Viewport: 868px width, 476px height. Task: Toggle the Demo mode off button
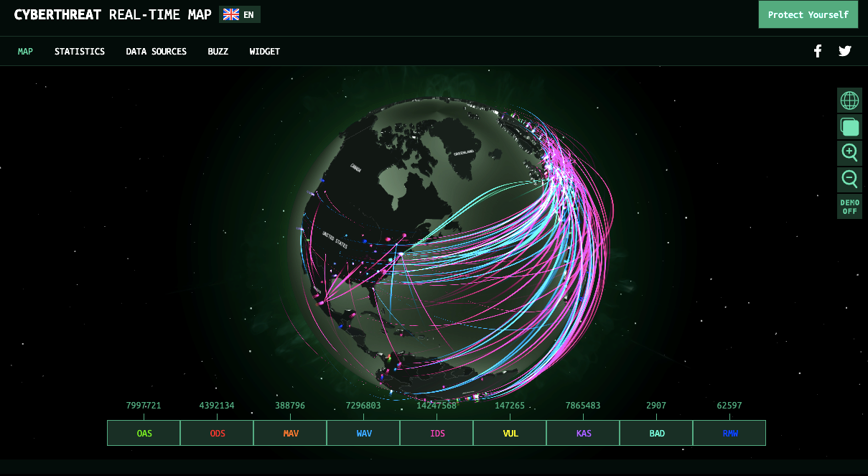849,207
